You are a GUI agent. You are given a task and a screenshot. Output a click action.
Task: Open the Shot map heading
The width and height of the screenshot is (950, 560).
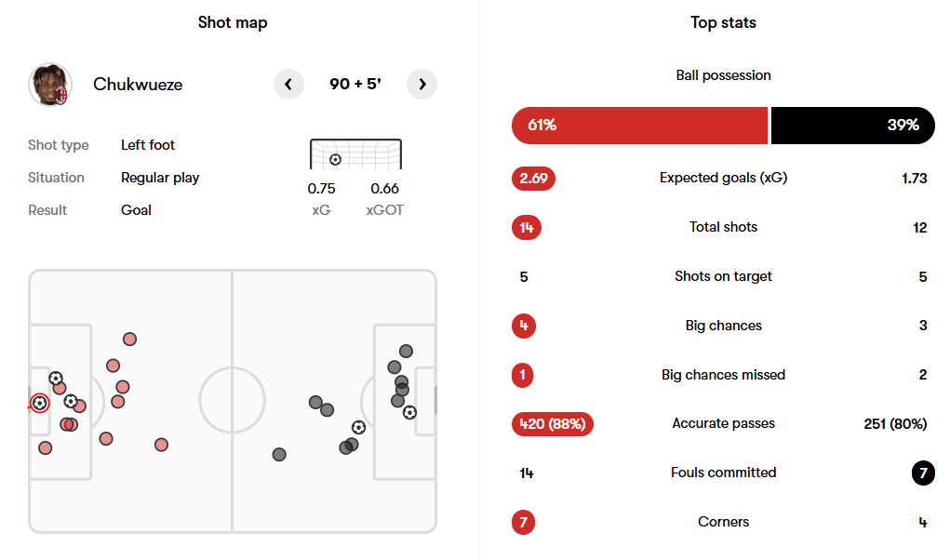pyautogui.click(x=233, y=22)
